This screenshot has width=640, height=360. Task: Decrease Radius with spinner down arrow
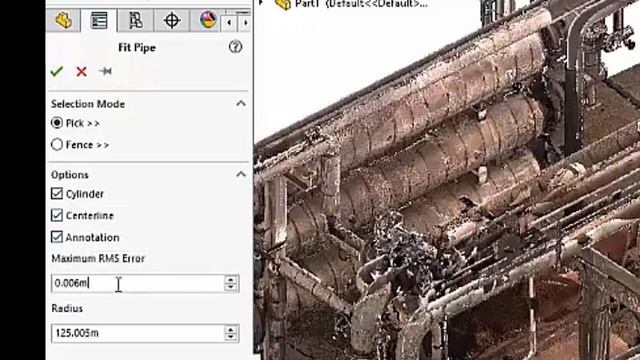(231, 337)
